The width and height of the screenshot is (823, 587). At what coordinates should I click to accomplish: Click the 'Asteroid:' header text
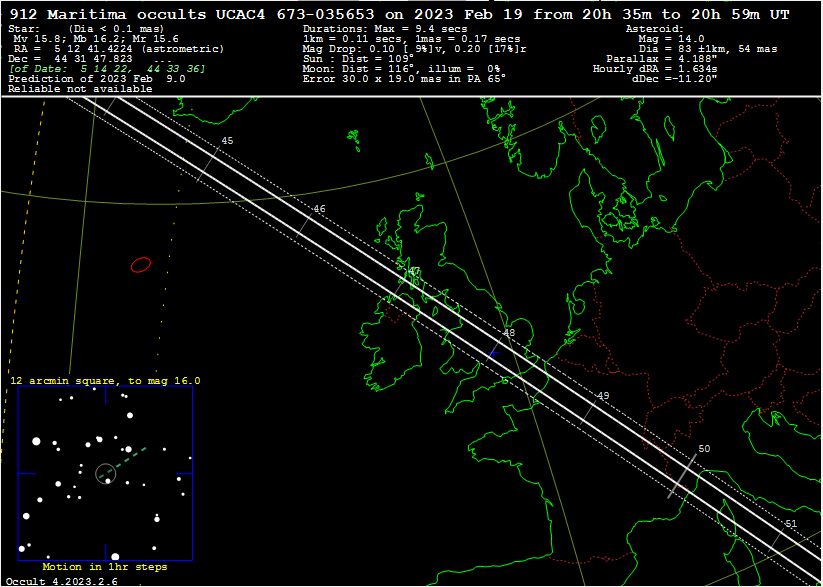(654, 29)
